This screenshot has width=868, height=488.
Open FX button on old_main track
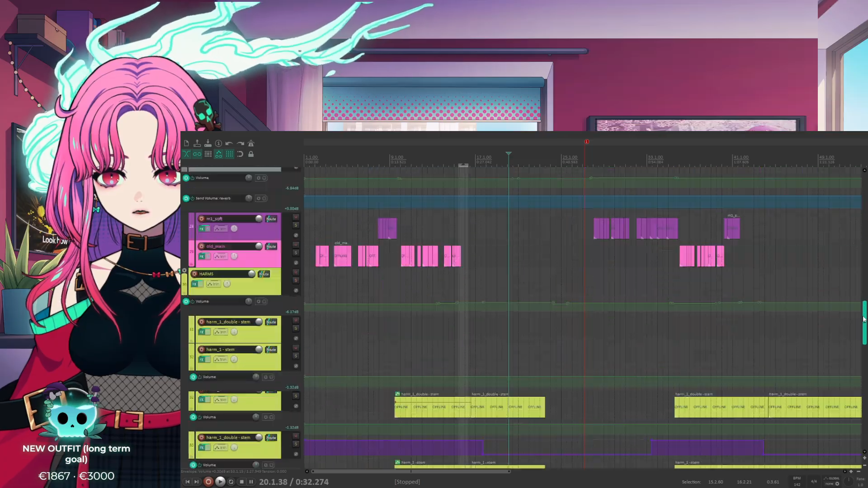202,256
